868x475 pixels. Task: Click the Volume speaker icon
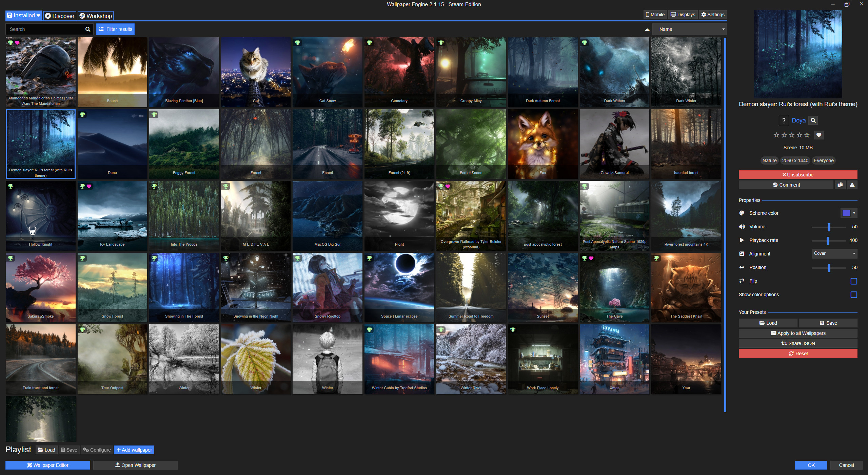(x=742, y=227)
